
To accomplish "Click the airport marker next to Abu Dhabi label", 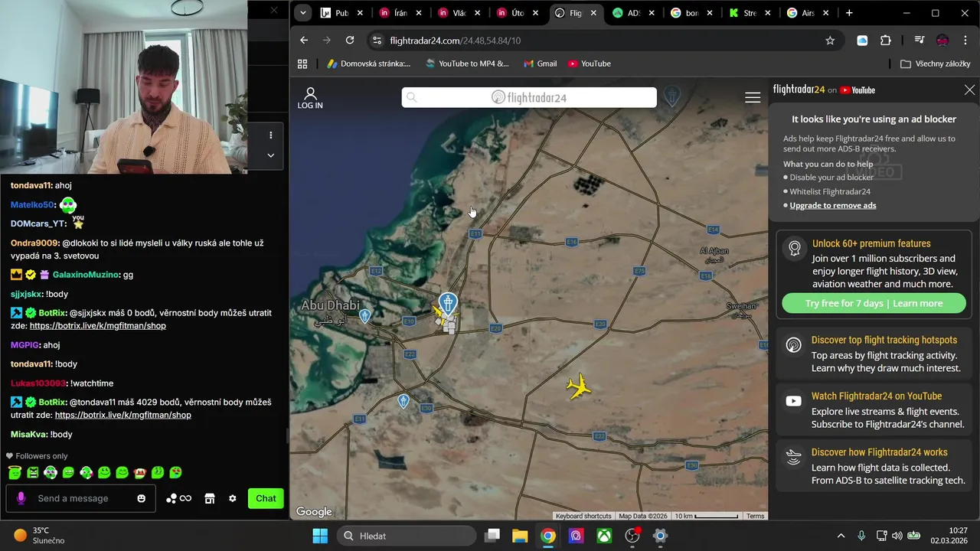I will click(365, 315).
